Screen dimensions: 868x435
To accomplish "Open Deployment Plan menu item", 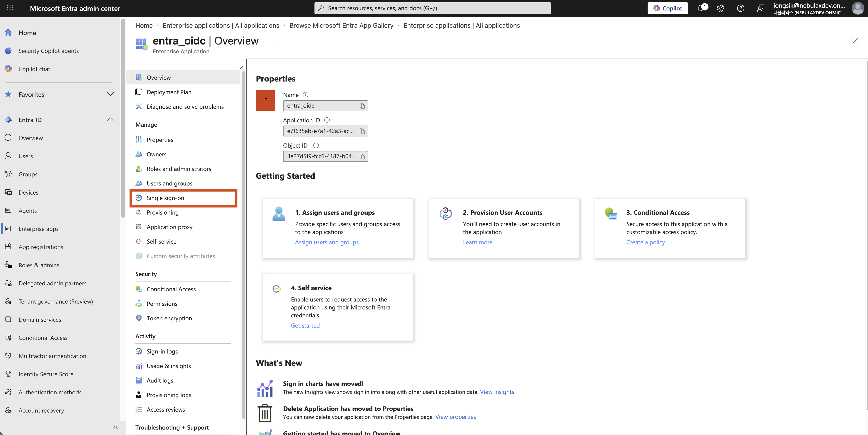I will coord(169,92).
